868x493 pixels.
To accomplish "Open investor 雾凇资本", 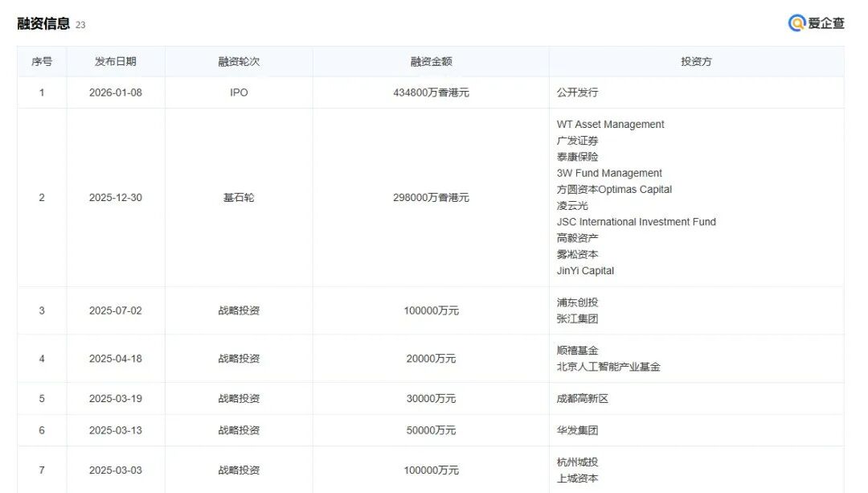I will tap(577, 254).
